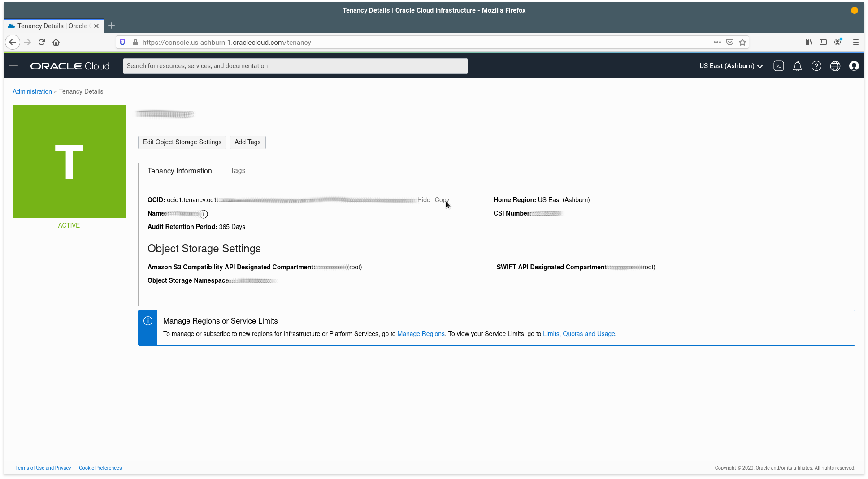868x479 pixels.
Task: Bookmark this page with star
Action: click(x=742, y=42)
